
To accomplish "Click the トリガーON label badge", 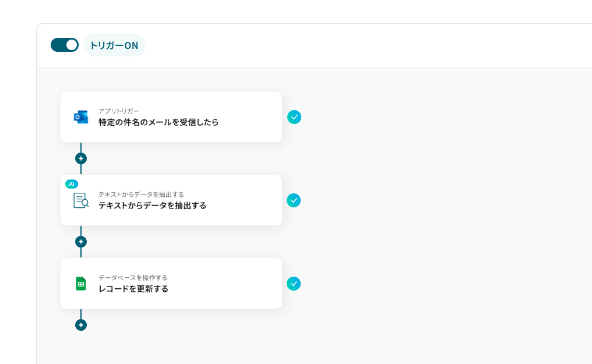I will (114, 45).
